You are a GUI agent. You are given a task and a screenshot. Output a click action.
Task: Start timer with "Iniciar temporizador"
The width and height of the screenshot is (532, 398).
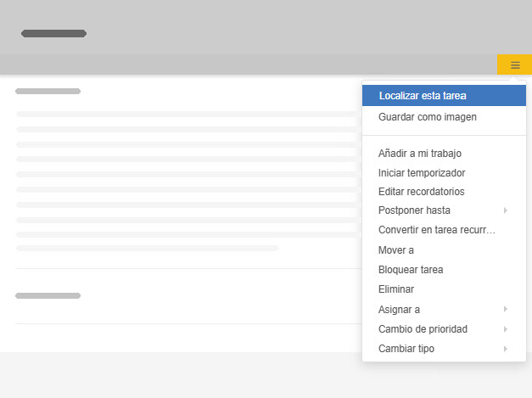coord(421,173)
